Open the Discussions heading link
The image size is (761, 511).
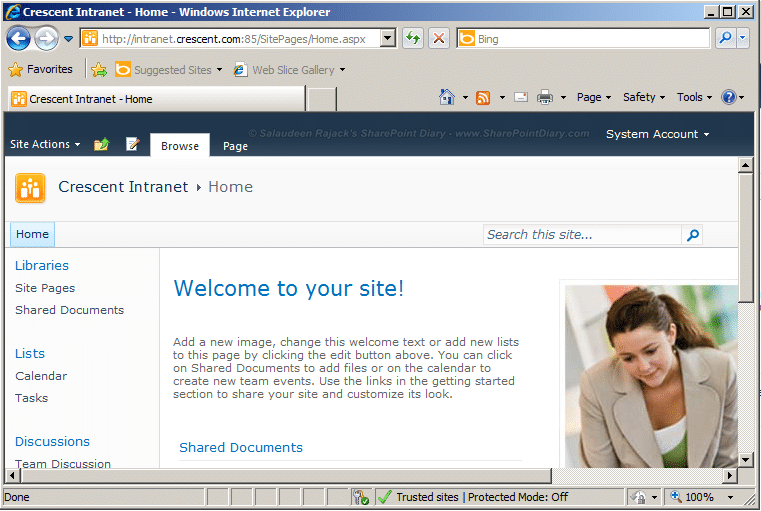pyautogui.click(x=52, y=441)
